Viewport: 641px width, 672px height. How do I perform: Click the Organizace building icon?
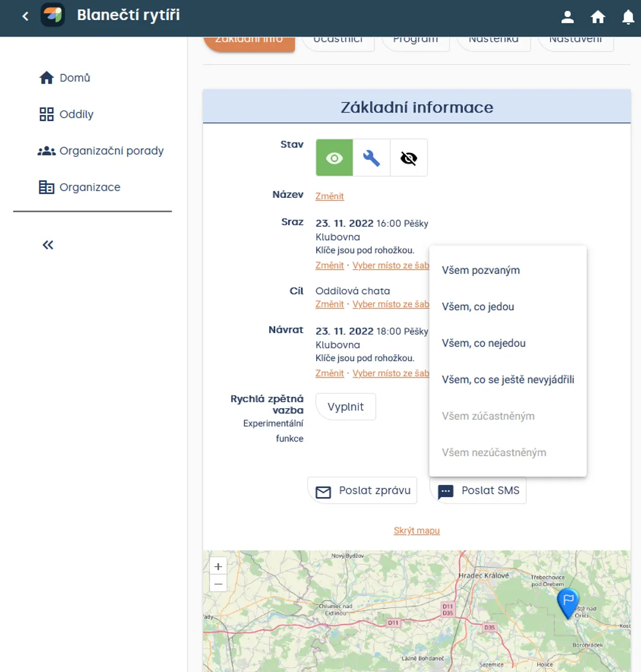pos(47,188)
